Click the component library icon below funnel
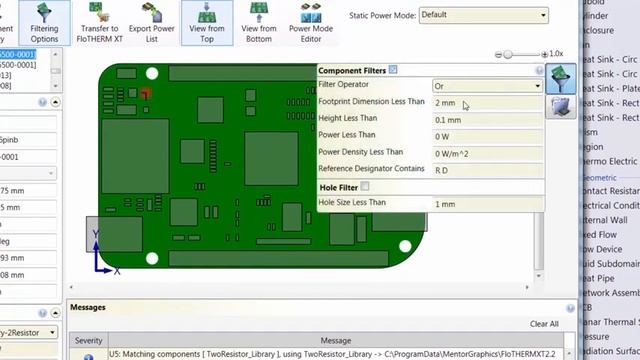640x360 pixels. tap(561, 107)
